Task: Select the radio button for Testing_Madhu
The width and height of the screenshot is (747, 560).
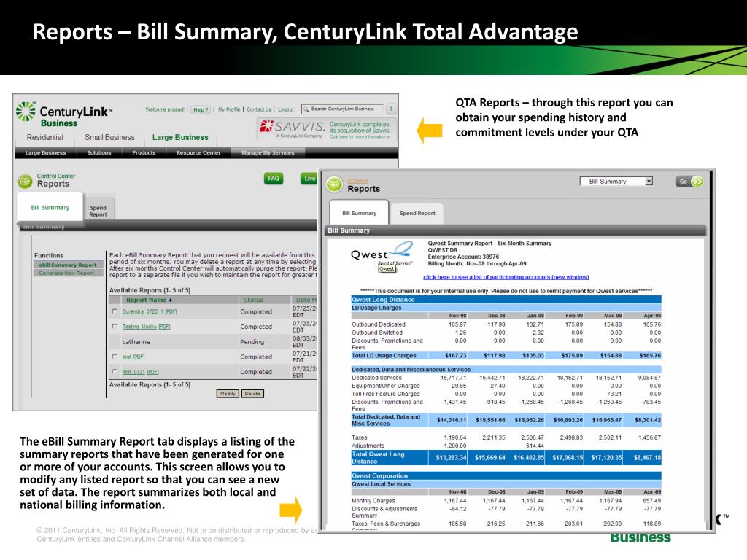Action: point(115,327)
